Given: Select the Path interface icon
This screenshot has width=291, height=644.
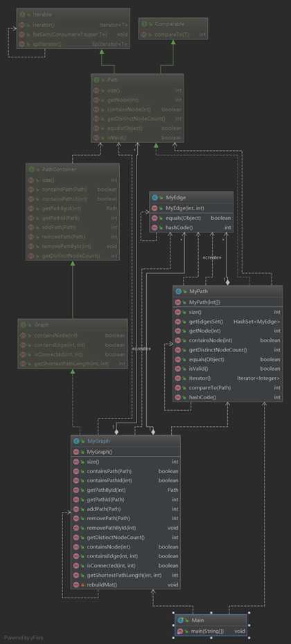Looking at the screenshot, I should point(96,80).
